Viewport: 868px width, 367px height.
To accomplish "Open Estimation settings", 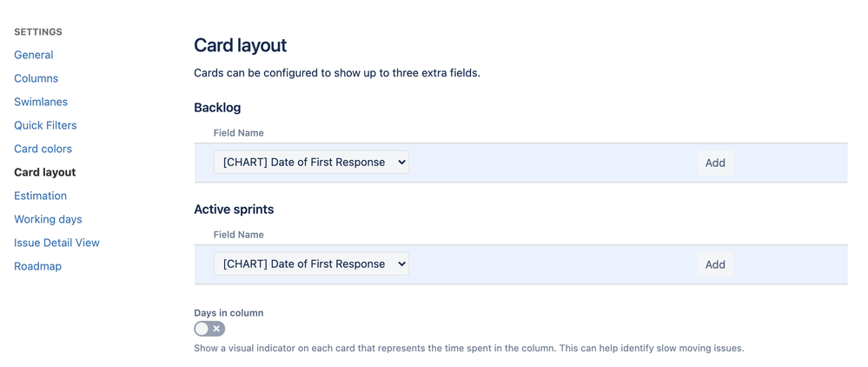I will 40,196.
